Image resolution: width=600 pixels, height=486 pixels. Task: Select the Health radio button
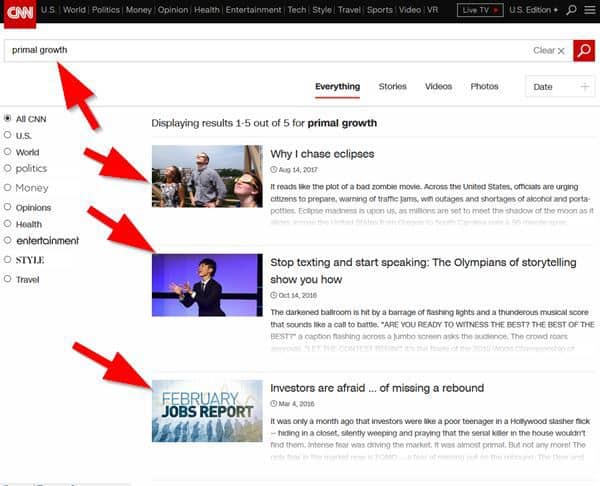click(7, 223)
